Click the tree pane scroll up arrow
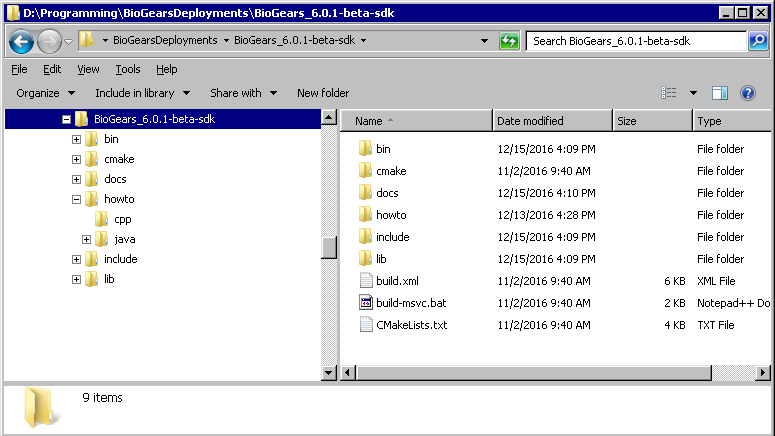The height and width of the screenshot is (436, 775). 329,118
